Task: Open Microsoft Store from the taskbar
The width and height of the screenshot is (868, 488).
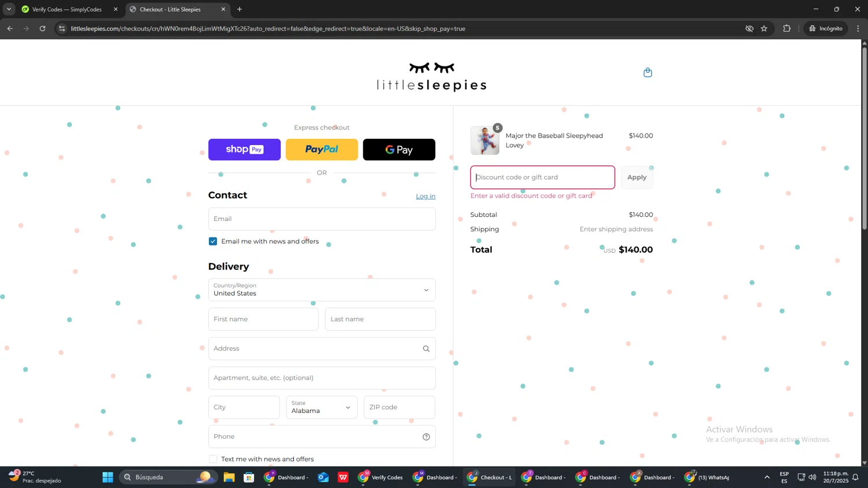Action: [249, 477]
